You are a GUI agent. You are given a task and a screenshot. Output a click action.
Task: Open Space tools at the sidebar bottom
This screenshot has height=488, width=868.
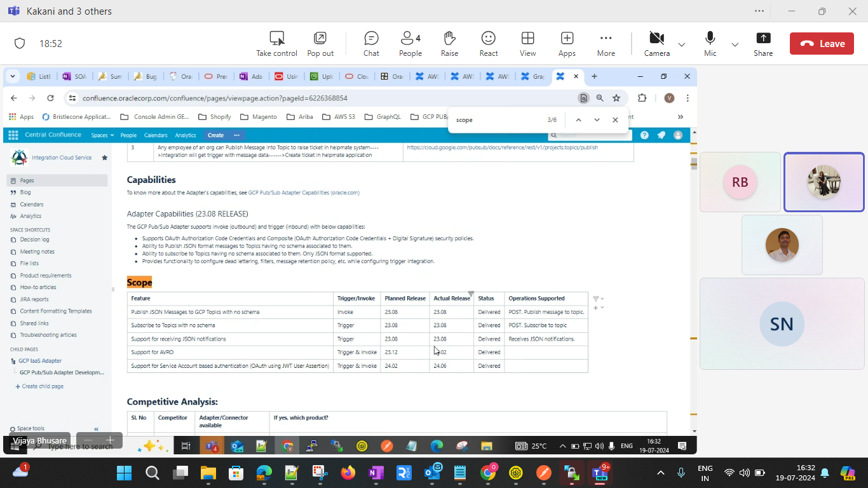pos(27,429)
